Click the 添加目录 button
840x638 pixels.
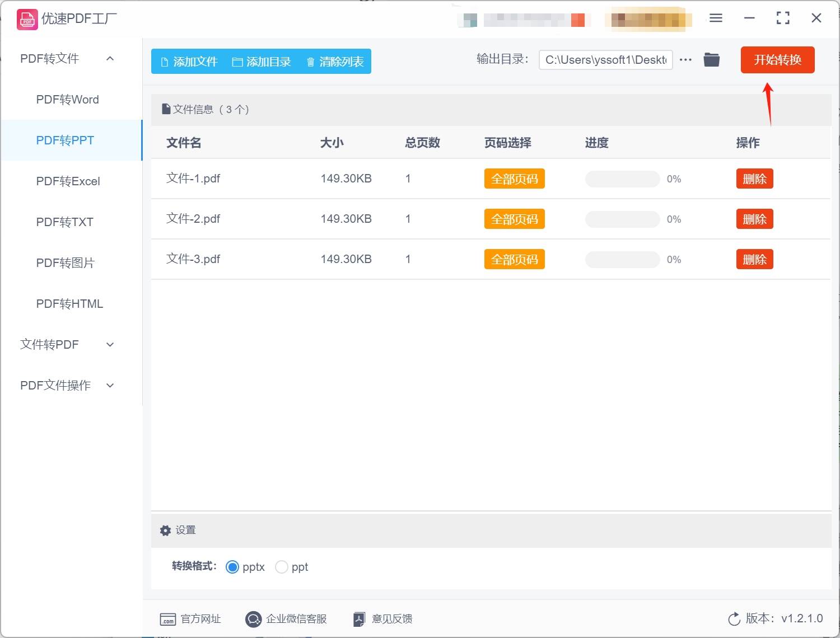point(262,62)
